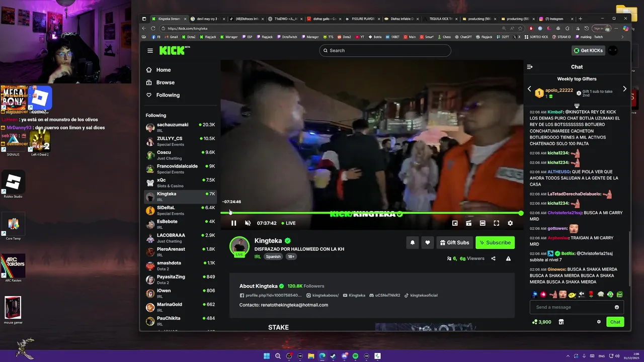Open the Roblox Studio desktop shortcut
Viewport: 644px width, 362px height.
click(13, 185)
